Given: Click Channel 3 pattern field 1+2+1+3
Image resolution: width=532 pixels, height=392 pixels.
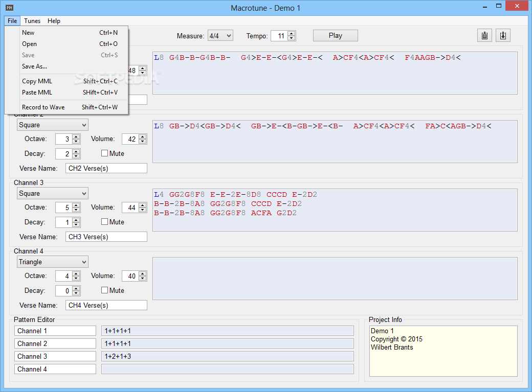Looking at the screenshot, I should tap(227, 356).
